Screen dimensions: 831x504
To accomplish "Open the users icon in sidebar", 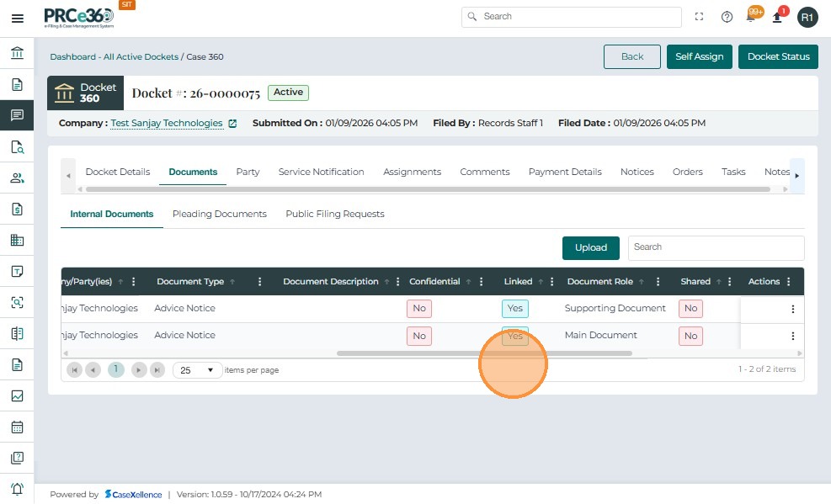I will (x=17, y=178).
